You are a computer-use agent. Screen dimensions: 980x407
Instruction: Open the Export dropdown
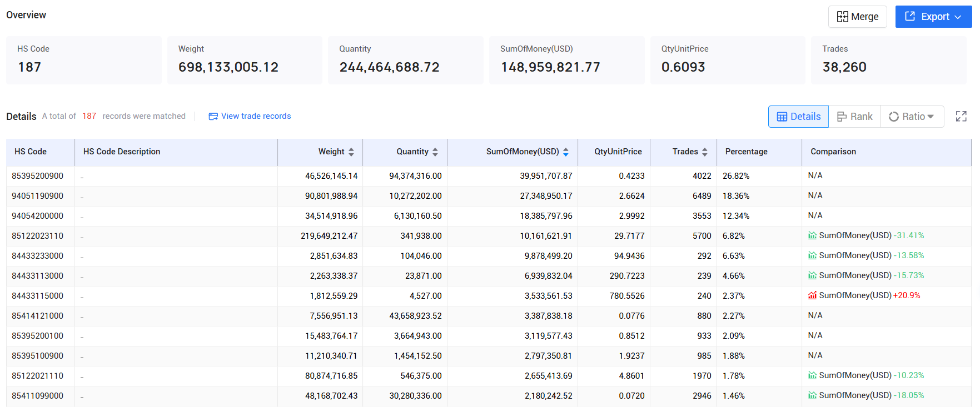pos(933,17)
